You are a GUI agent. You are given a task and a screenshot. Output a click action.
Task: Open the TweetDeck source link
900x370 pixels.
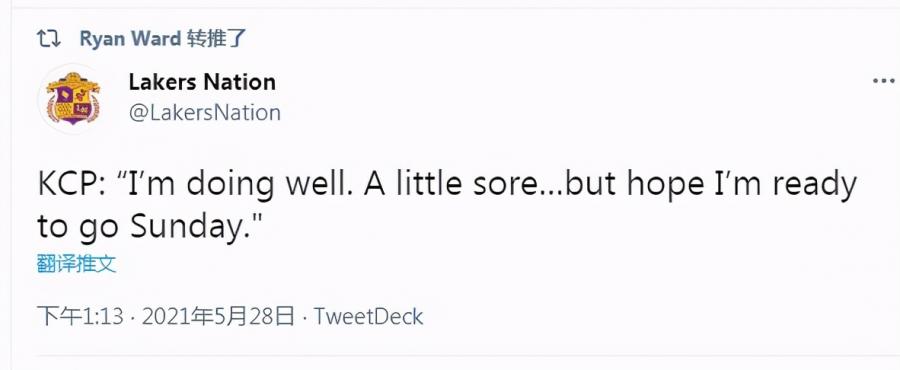click(x=368, y=316)
